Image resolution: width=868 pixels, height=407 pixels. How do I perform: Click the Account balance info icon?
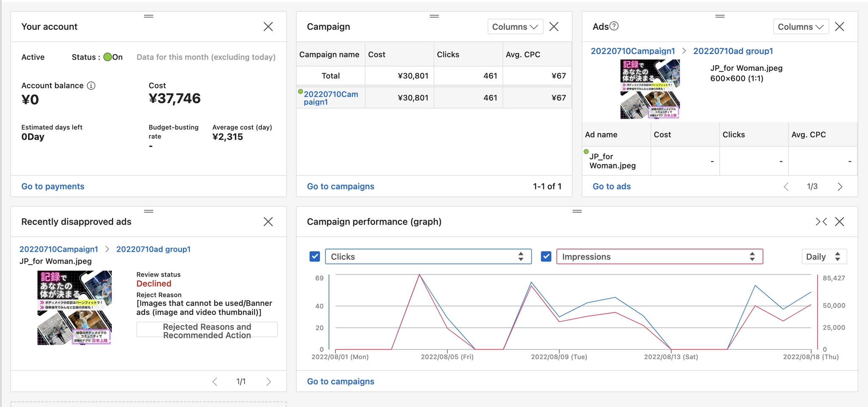[91, 86]
